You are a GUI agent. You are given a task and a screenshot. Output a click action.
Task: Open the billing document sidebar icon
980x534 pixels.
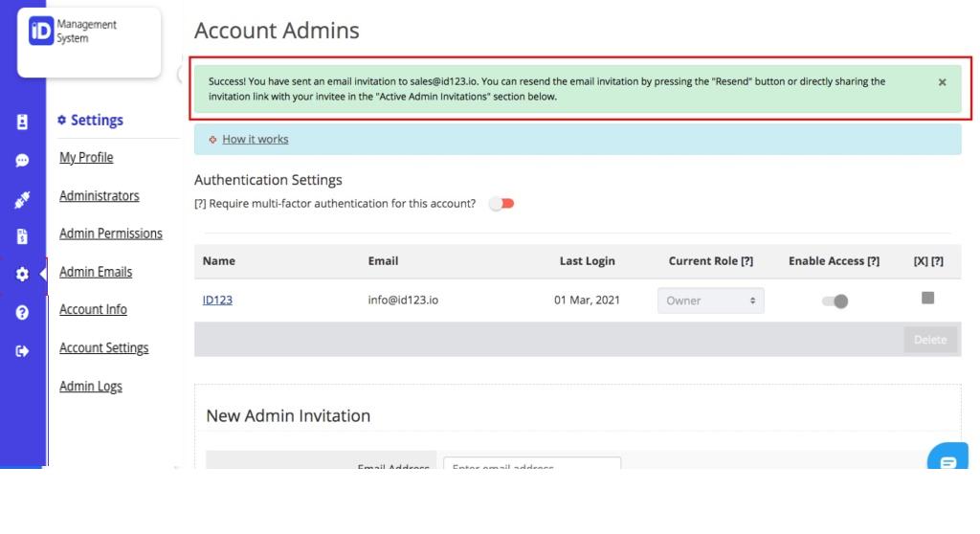(22, 236)
